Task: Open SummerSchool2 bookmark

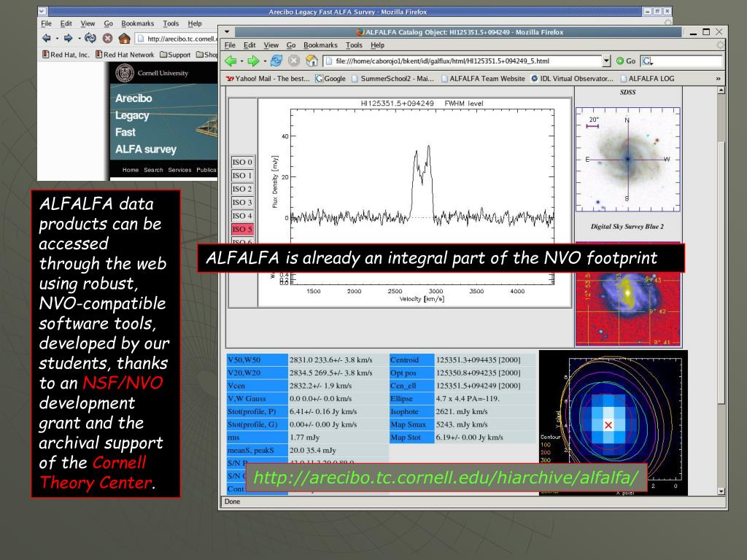Action: [x=393, y=79]
